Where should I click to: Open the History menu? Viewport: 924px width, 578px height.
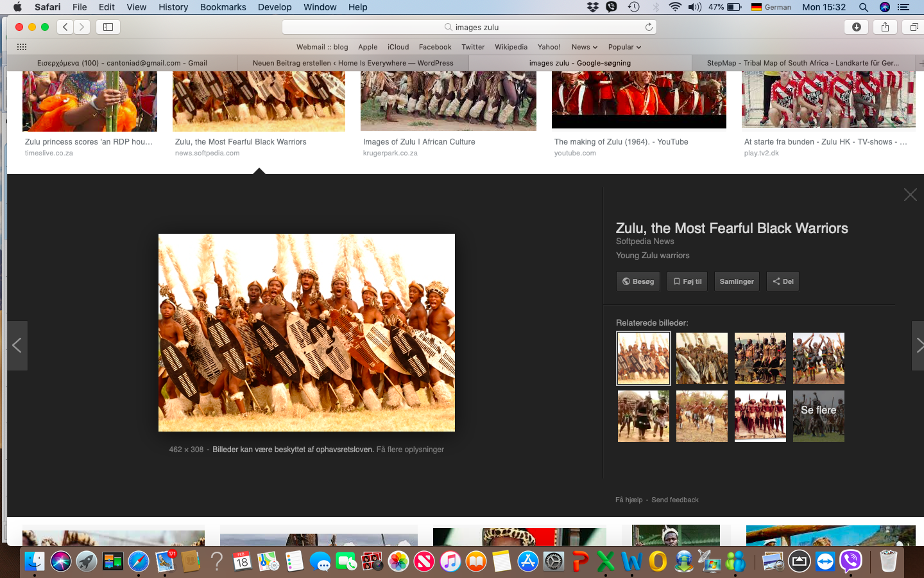click(173, 7)
